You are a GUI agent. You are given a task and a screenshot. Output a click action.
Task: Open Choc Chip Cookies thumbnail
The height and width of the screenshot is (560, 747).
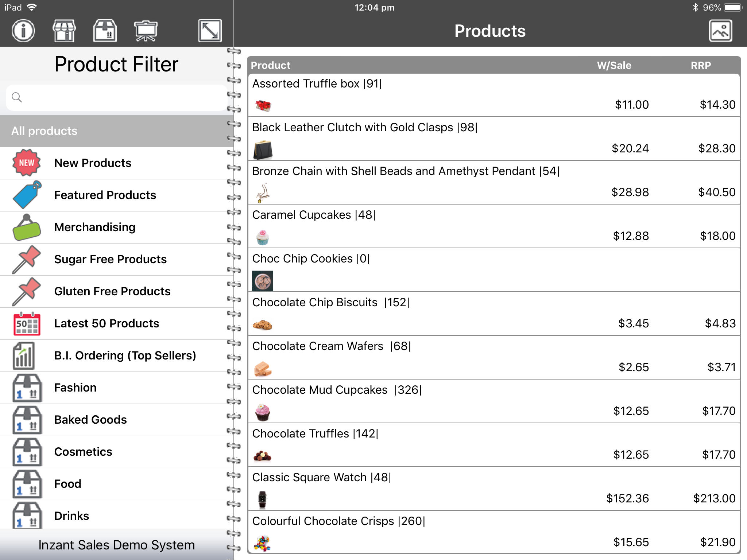(263, 281)
